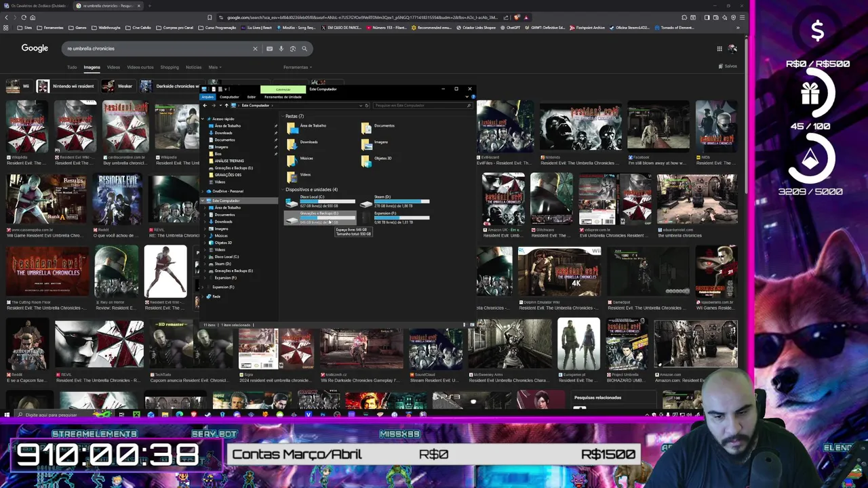868x488 pixels.
Task: Open the Mais dropdown in Google
Action: (214, 67)
